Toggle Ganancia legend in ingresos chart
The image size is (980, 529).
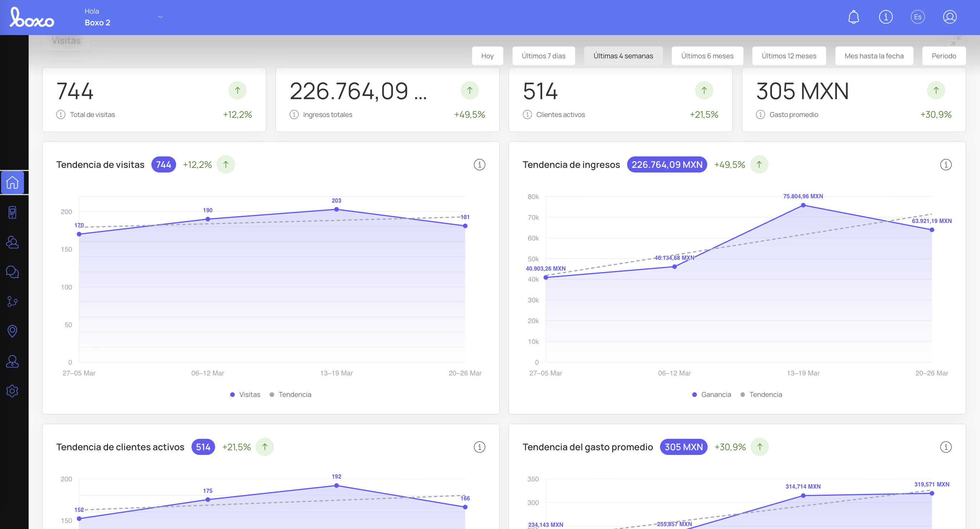[x=712, y=394]
